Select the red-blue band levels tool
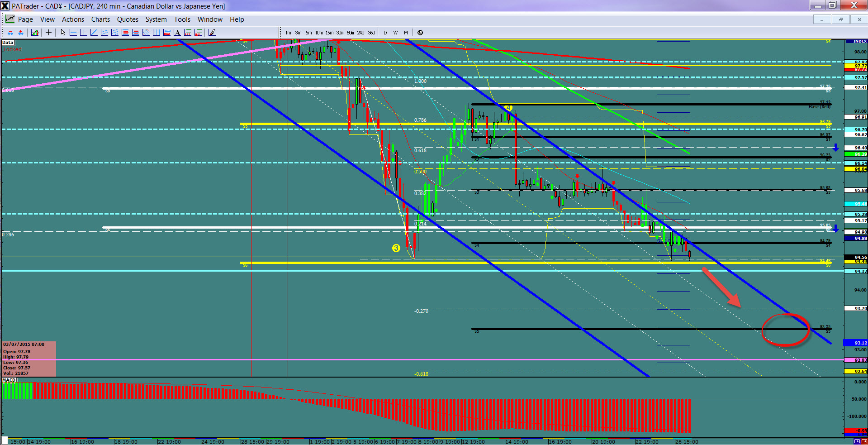The image size is (868, 445). click(x=167, y=32)
